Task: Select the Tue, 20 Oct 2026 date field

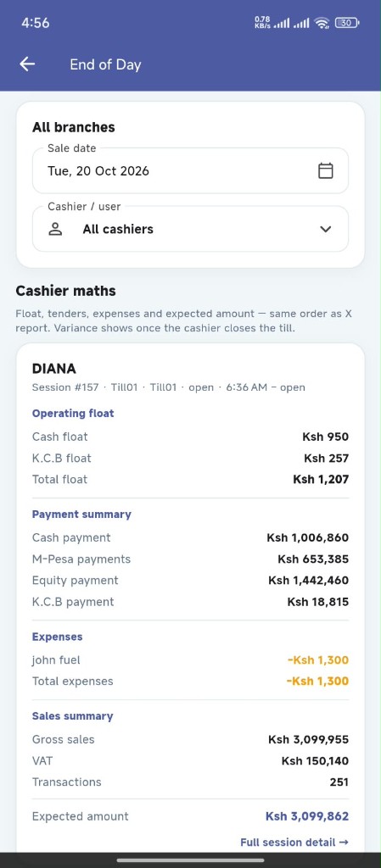Action: click(x=190, y=170)
